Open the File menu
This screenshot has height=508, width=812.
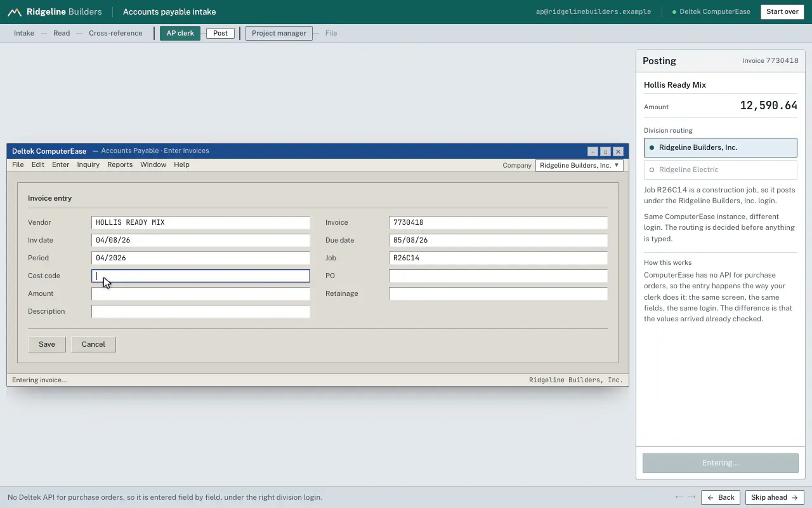tap(18, 164)
